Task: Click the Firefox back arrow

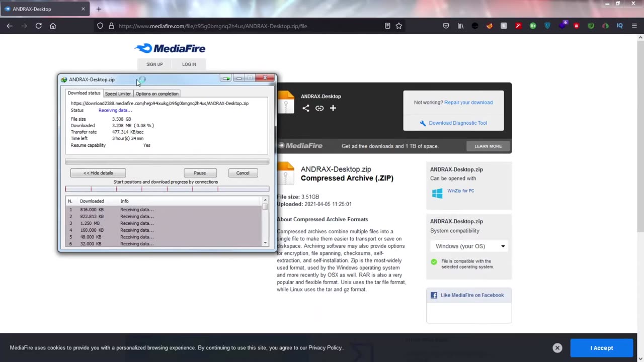Action: click(10, 26)
